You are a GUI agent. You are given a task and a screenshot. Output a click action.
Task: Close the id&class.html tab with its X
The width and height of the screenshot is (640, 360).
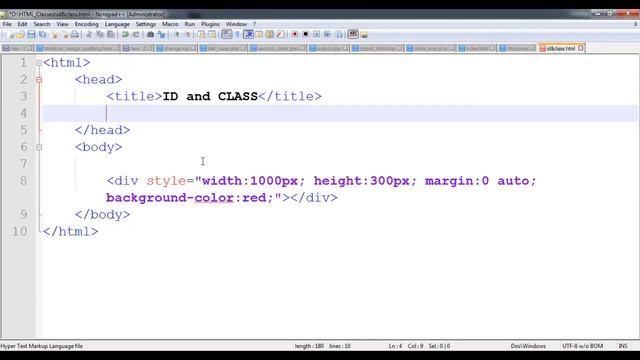click(581, 48)
